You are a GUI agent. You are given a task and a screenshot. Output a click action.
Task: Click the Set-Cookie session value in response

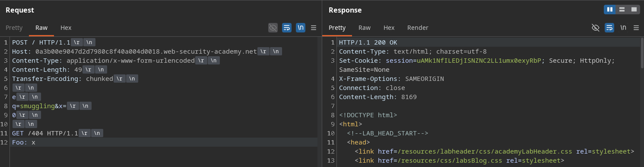[x=479, y=61]
